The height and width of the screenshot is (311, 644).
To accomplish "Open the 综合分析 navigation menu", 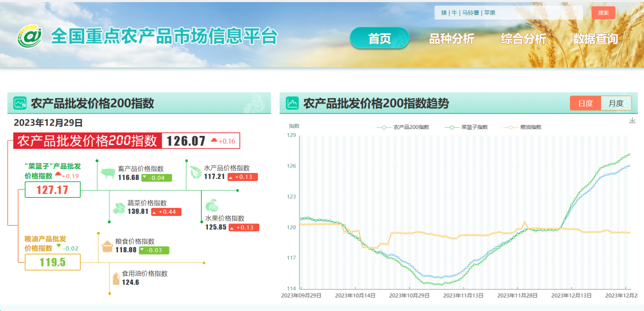I will coord(524,38).
